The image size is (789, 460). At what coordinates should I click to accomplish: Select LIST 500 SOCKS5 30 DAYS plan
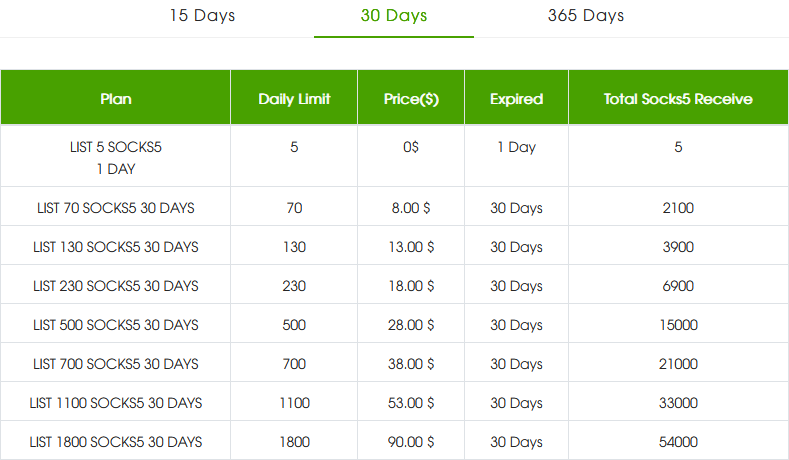(116, 325)
